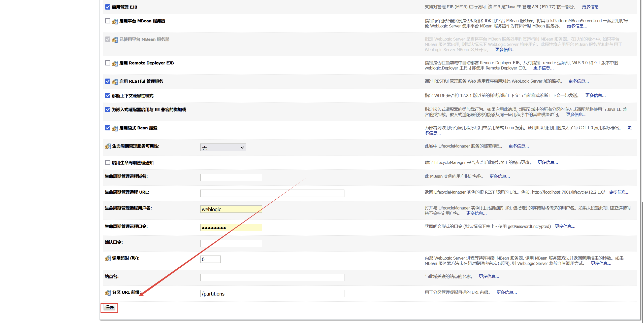This screenshot has height=323, width=644.
Task: Open 更多信息 link for 生命周期管理远程 URL
Action: pos(619,192)
